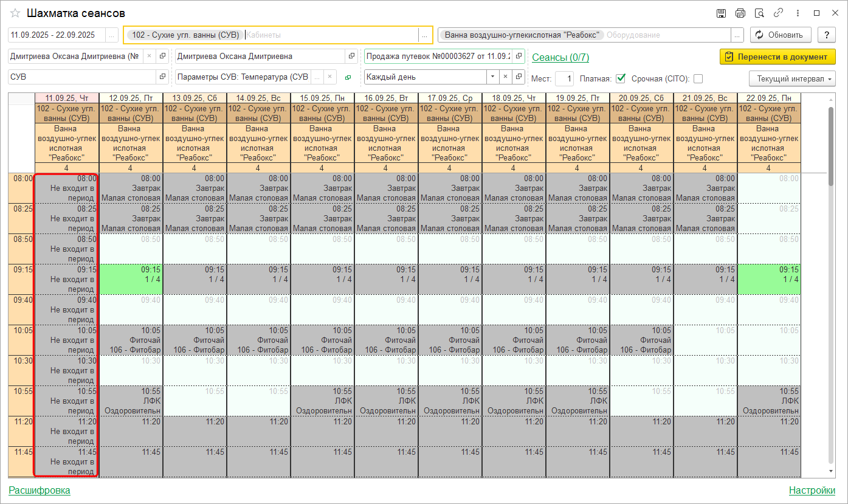
Task: Open the print preview icon
Action: (x=759, y=13)
